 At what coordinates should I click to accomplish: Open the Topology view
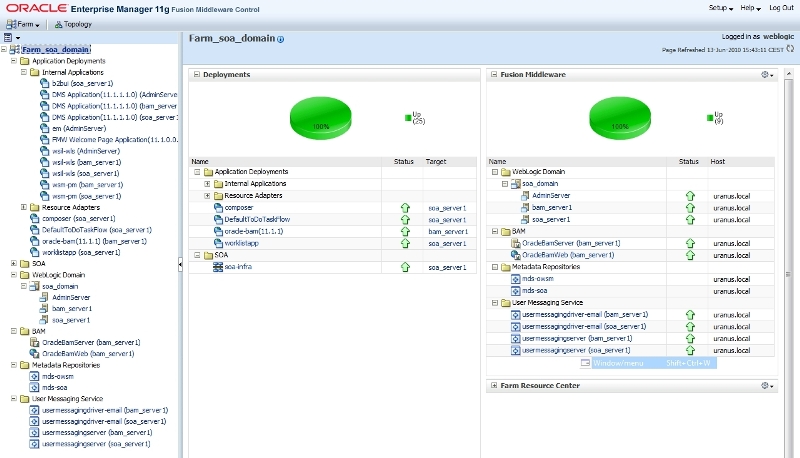pos(73,24)
